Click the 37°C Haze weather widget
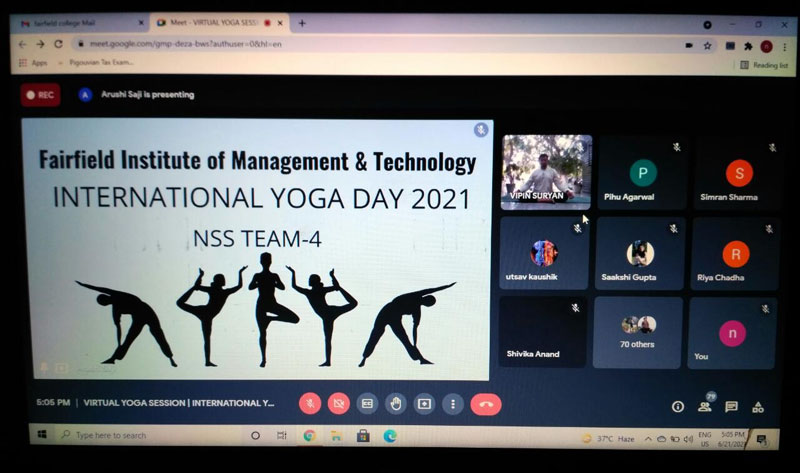 [609, 438]
